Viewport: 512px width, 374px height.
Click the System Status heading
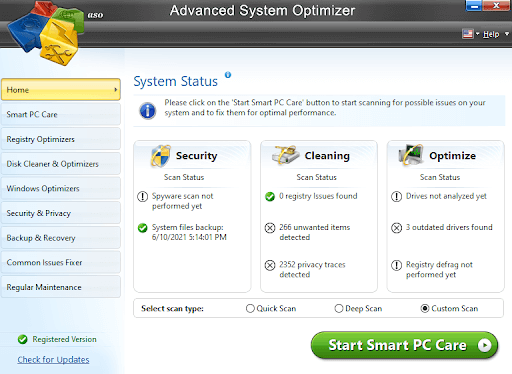(x=176, y=81)
